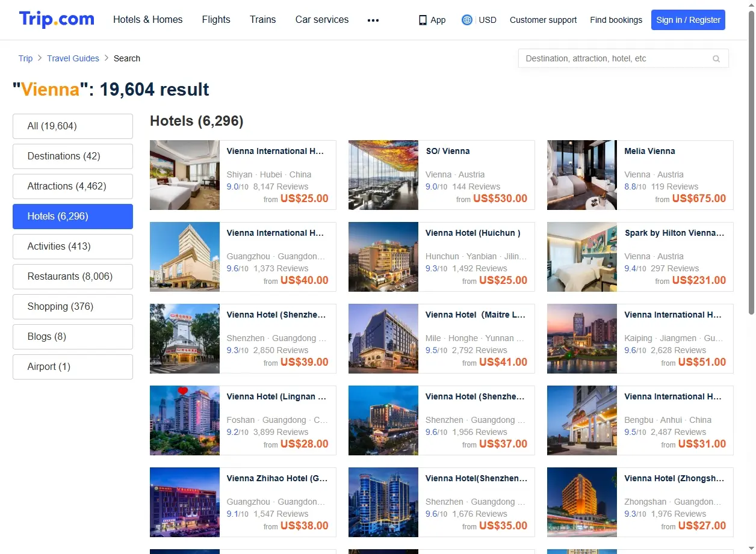The width and height of the screenshot is (756, 554).
Task: Open Vienna Hotel (Zhongsh... photo
Action: 582,502
